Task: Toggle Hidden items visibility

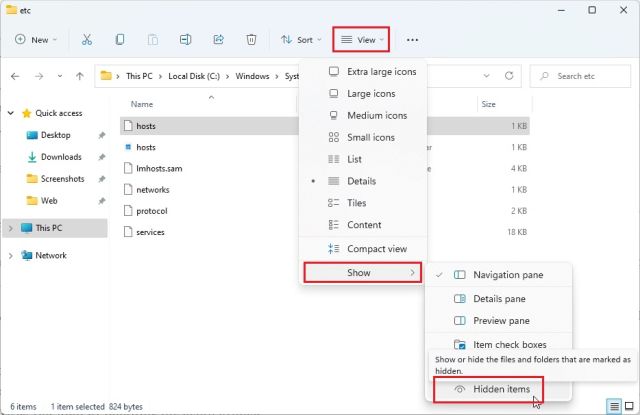Action: (488, 389)
